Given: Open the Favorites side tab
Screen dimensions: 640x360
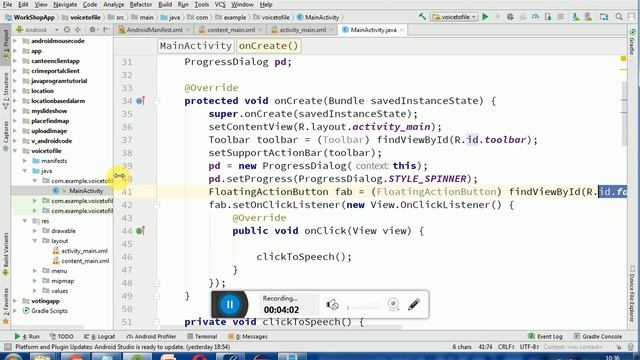Looking at the screenshot, I should pyautogui.click(x=6, y=305).
